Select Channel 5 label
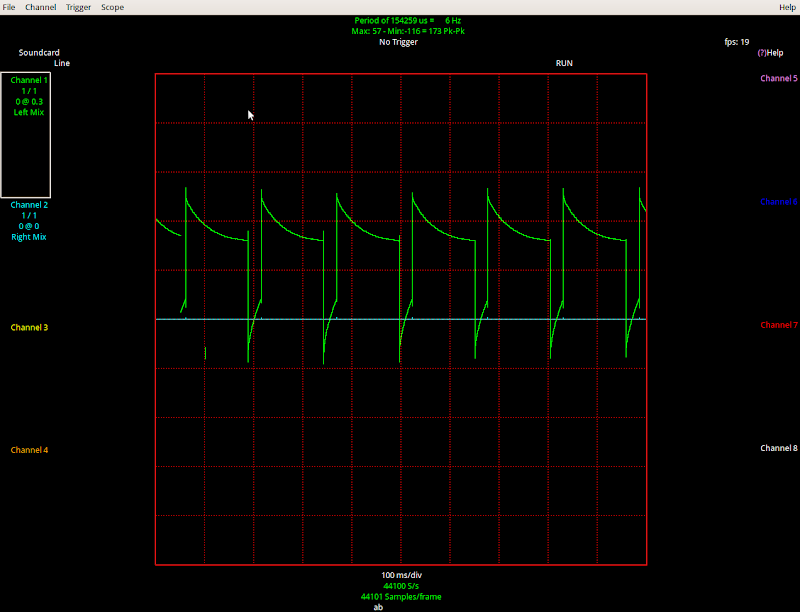Image resolution: width=800 pixels, height=612 pixels. [x=778, y=78]
